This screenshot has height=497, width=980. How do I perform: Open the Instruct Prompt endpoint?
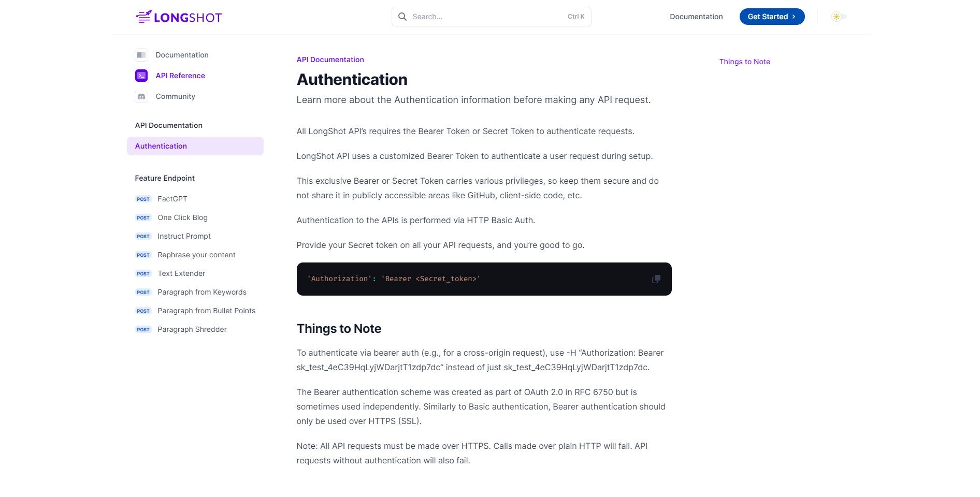(184, 236)
